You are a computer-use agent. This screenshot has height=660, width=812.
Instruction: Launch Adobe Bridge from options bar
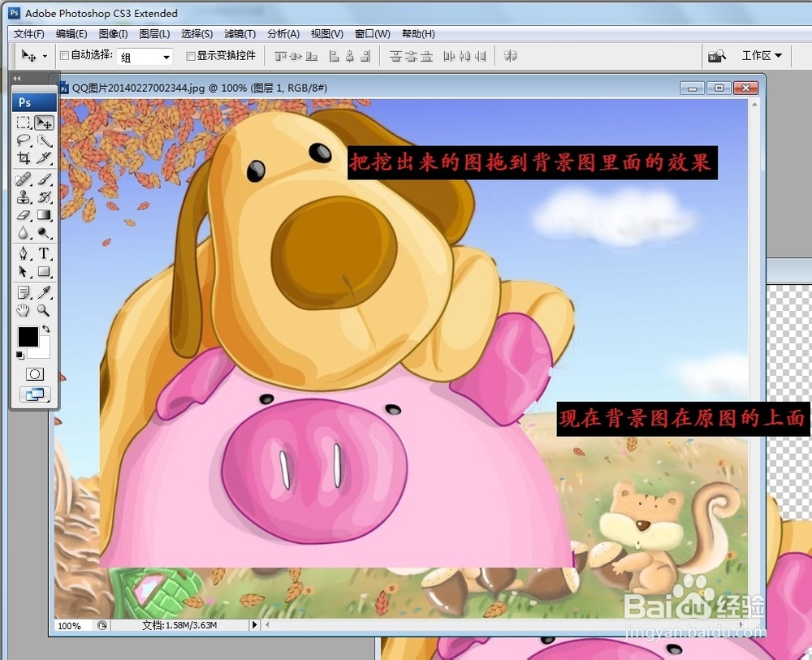[x=717, y=55]
